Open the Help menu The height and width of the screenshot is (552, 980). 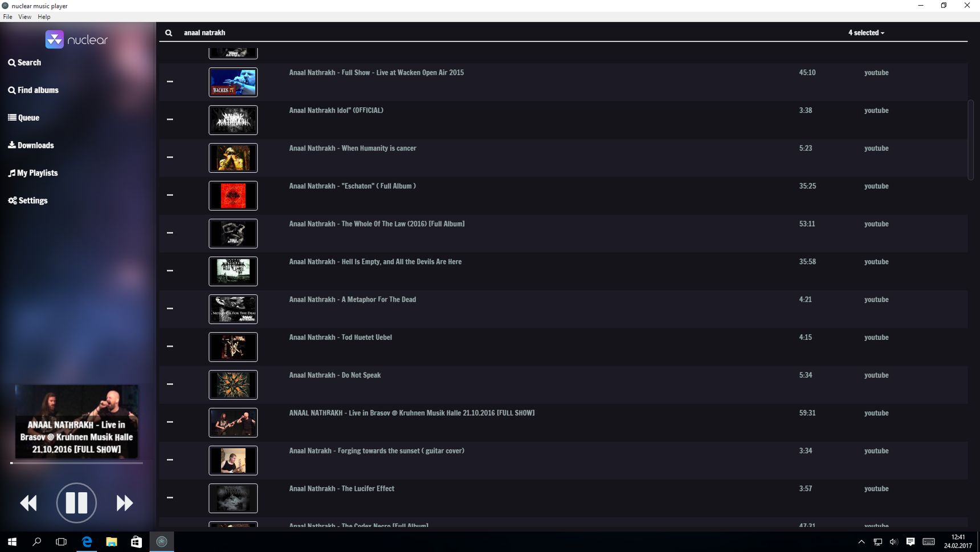44,17
